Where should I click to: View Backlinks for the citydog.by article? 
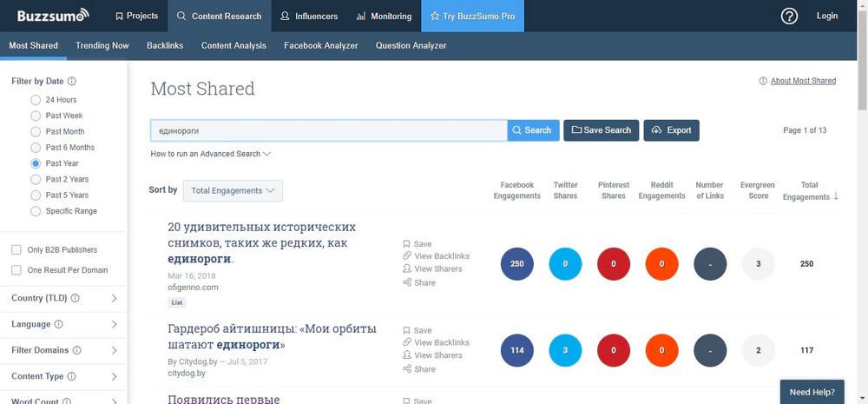pos(437,342)
